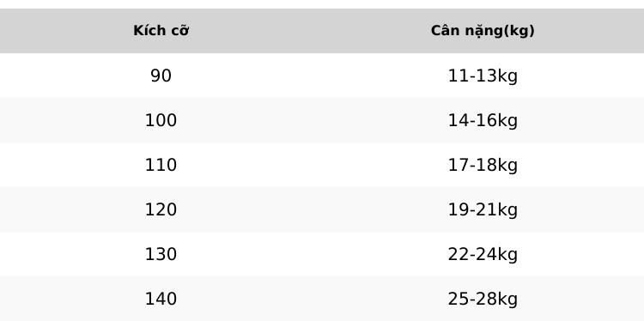Choose the row showing 120 and 19-21kg
Screen dimensions: 644x321
(x=322, y=209)
